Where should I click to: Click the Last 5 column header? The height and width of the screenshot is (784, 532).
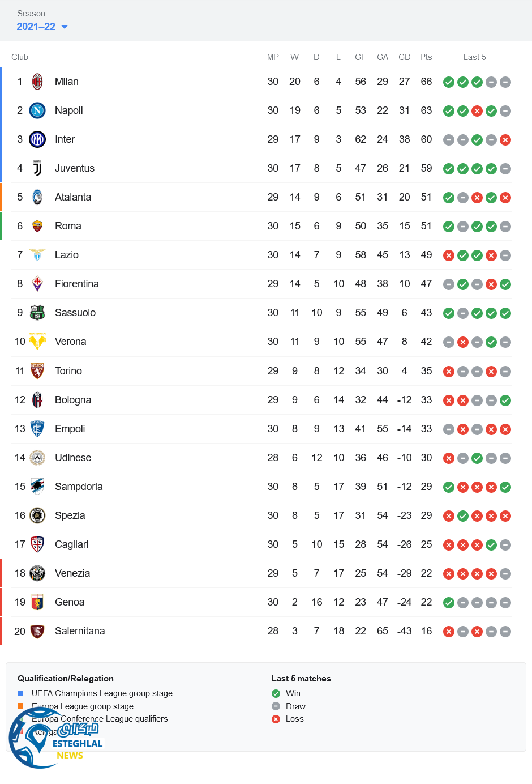click(474, 57)
